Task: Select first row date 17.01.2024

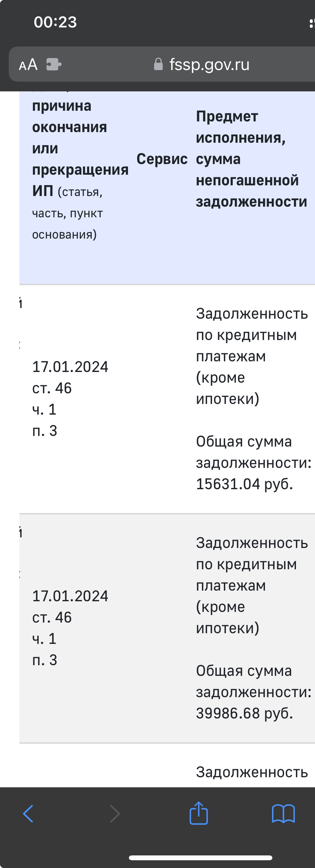Action: tap(70, 367)
